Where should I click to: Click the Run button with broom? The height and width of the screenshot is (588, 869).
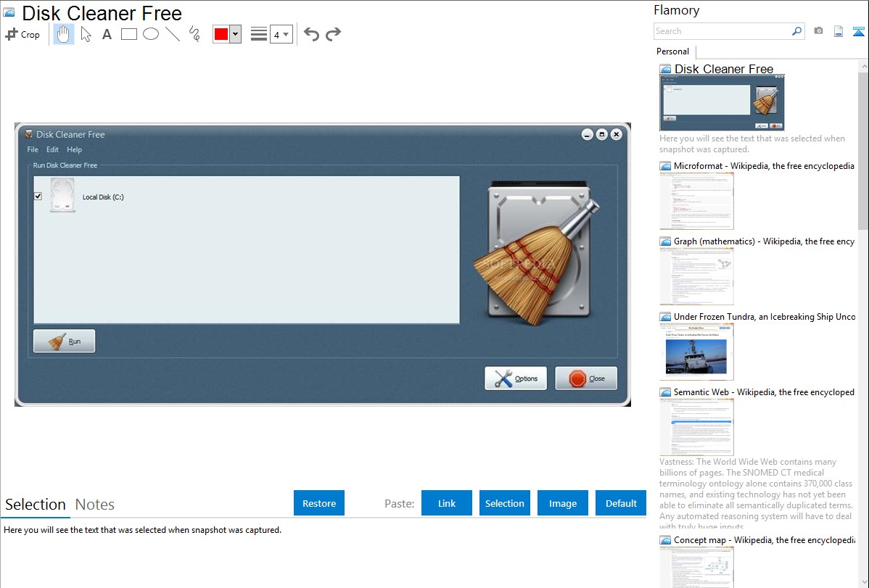65,341
